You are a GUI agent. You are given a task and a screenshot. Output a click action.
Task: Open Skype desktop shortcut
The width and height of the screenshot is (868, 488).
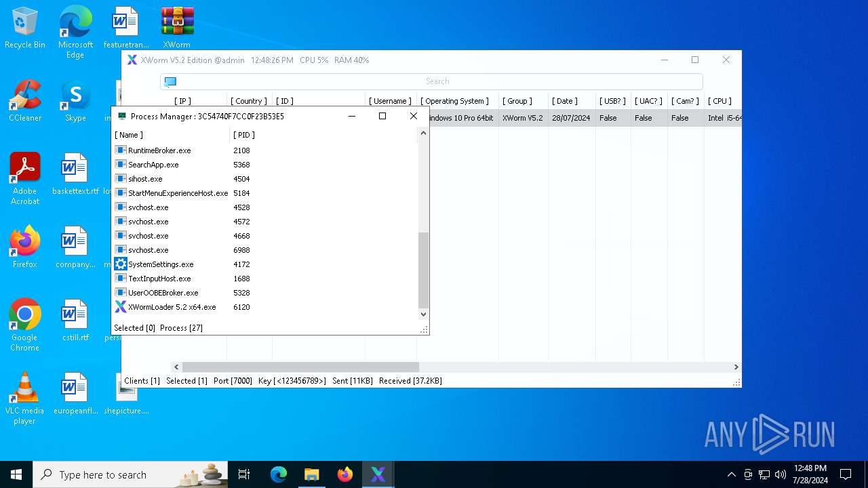tap(75, 101)
